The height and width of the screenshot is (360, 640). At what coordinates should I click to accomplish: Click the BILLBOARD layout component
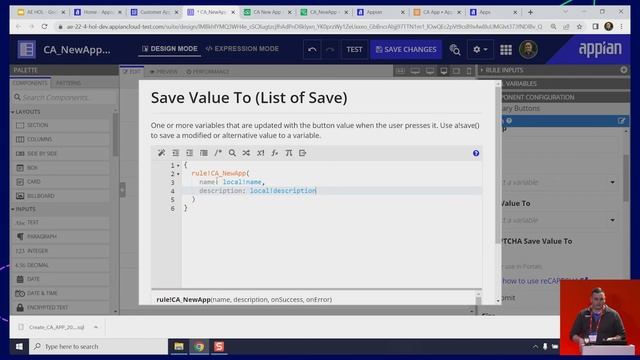60,196
